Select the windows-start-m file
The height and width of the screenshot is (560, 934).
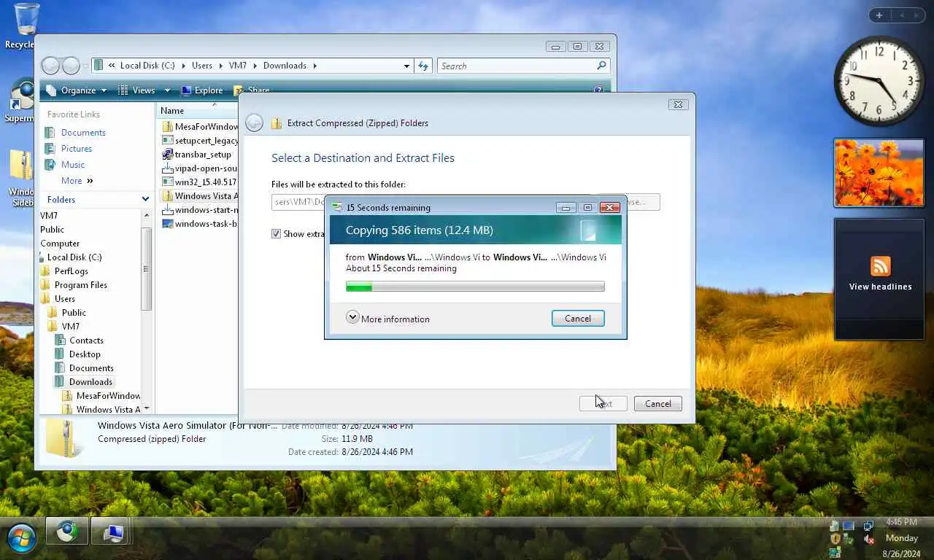[199, 209]
